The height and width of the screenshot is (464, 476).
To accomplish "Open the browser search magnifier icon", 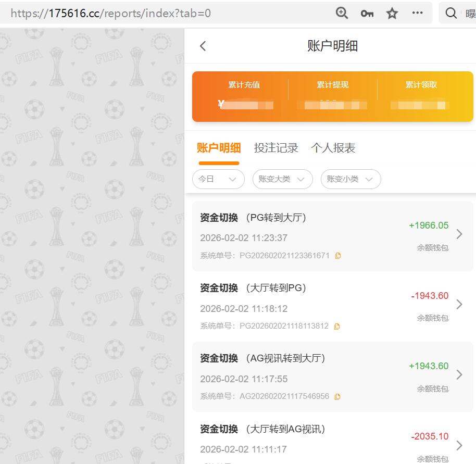I will [x=451, y=13].
